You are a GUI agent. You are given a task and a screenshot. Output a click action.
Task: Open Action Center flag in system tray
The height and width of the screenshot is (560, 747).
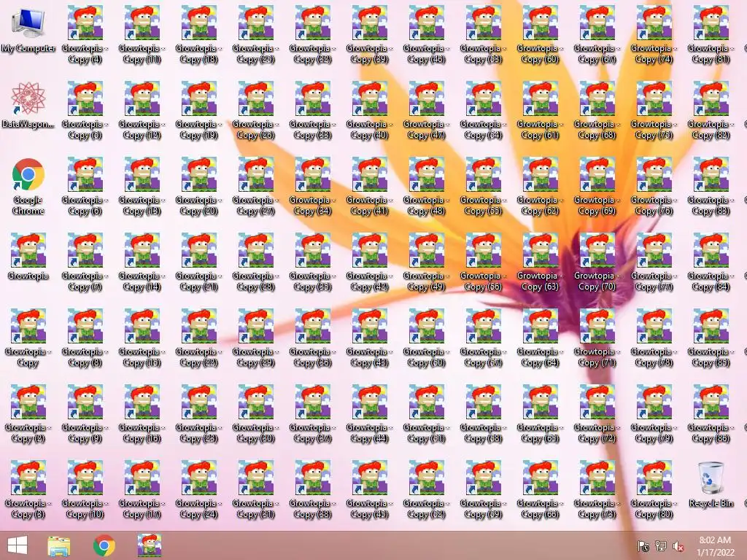click(643, 545)
